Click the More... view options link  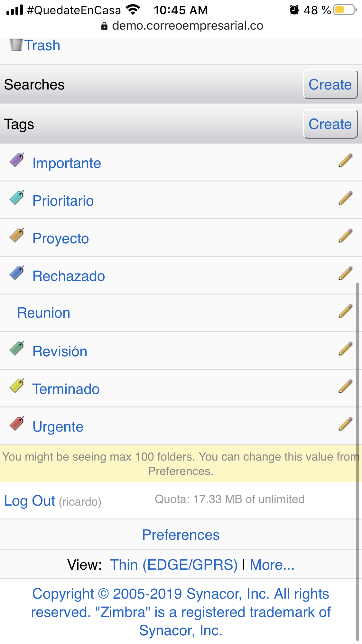[272, 565]
